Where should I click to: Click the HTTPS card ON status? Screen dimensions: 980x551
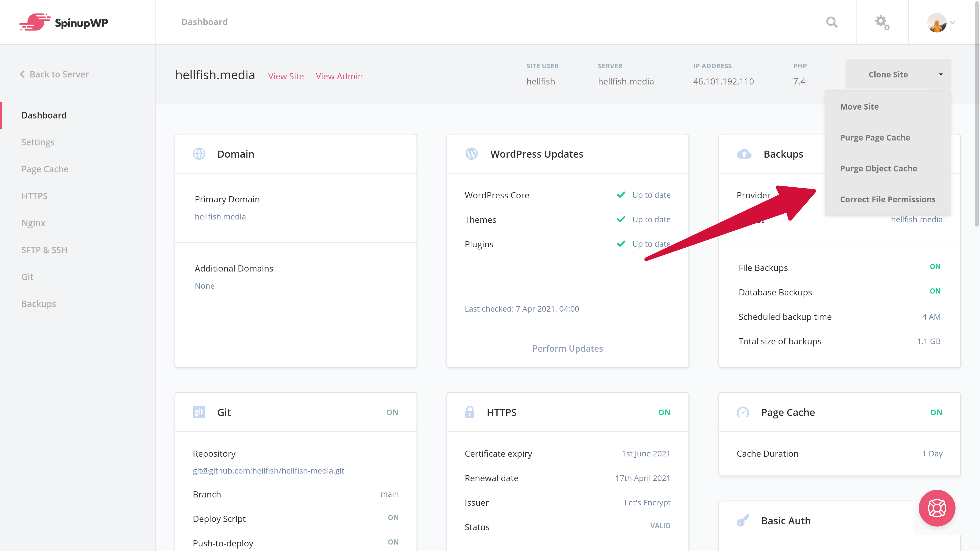point(664,412)
